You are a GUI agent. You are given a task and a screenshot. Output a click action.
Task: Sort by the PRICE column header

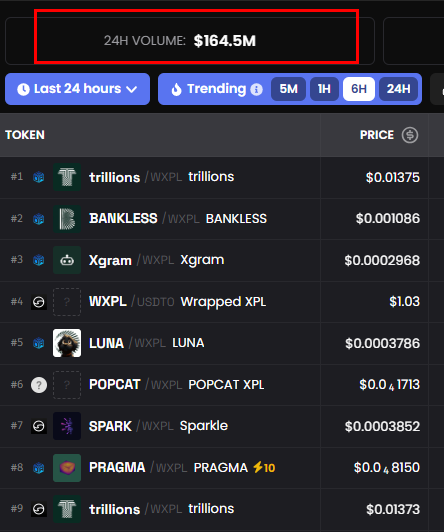377,135
